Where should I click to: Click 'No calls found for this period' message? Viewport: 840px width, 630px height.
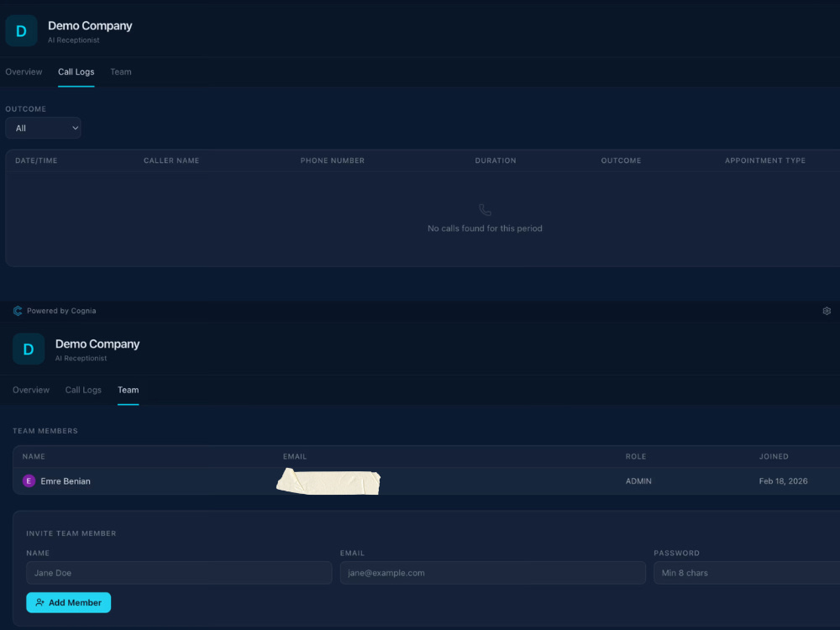click(485, 228)
